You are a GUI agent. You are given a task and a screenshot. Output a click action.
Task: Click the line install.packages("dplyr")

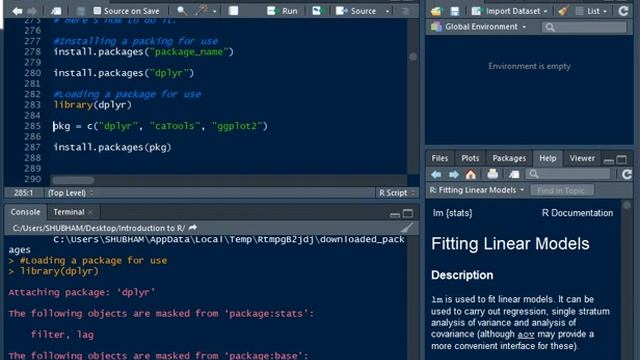[x=124, y=73]
